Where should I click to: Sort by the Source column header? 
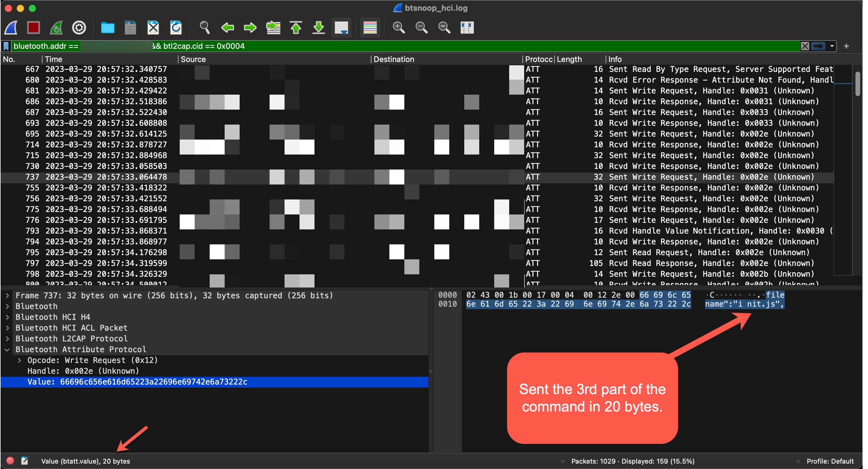click(274, 59)
